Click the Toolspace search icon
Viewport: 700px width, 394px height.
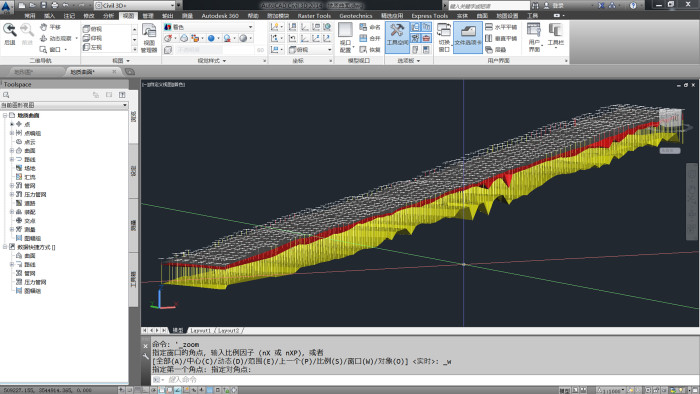6,95
